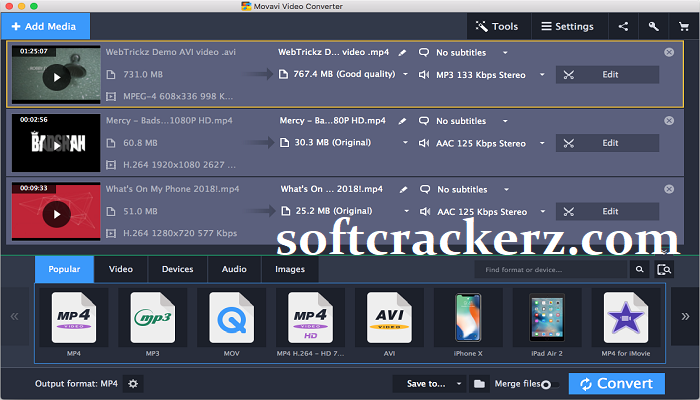Show previous format presets arrow
Image resolution: width=700 pixels, height=400 pixels.
point(15,317)
